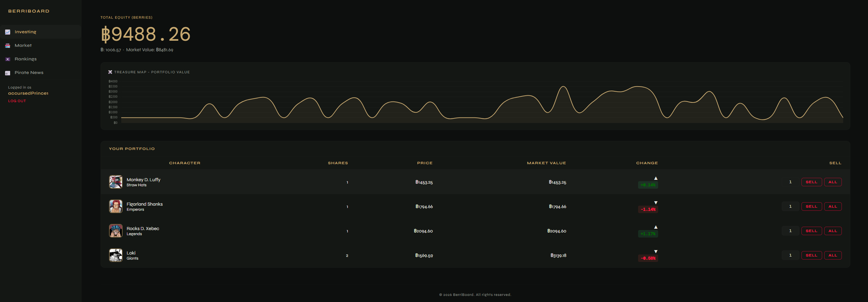868x302 pixels.
Task: Focus the sell quantity field for Xebec
Action: point(790,231)
